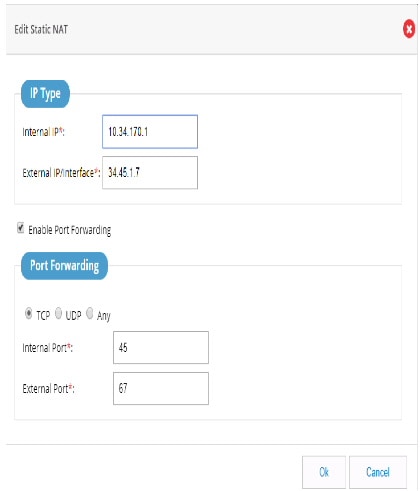Click the Enable Port Forwarding label text
The height and width of the screenshot is (491, 420).
[x=70, y=230]
